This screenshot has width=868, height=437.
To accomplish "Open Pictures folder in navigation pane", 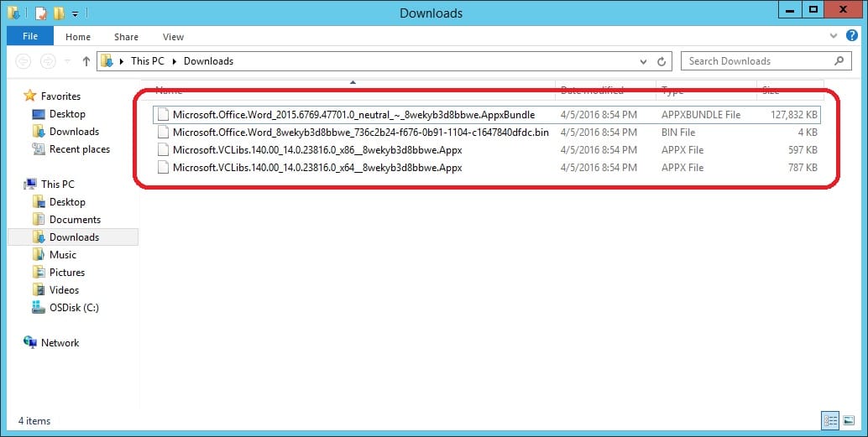I will (x=67, y=273).
